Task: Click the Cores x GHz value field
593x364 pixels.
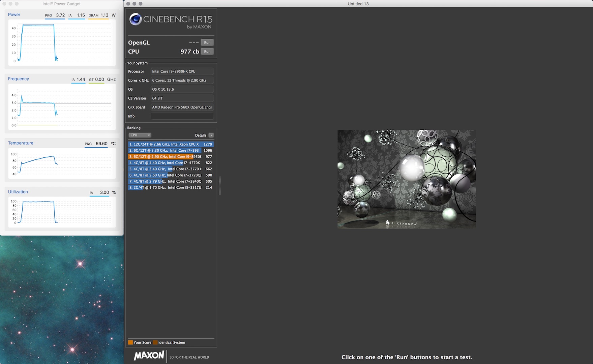Action: pos(182,80)
